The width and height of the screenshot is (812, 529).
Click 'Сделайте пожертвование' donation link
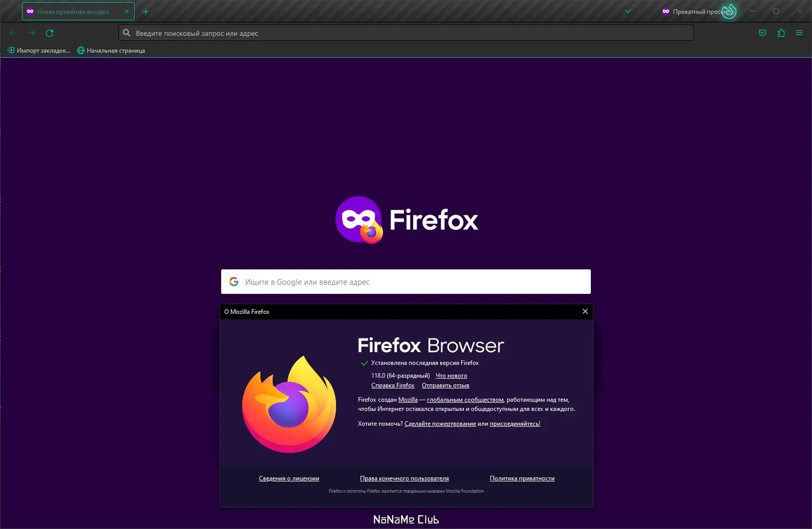pos(440,424)
